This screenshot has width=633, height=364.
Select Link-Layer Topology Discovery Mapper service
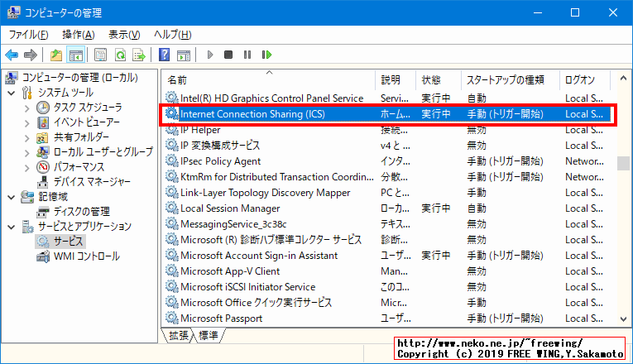pos(266,193)
